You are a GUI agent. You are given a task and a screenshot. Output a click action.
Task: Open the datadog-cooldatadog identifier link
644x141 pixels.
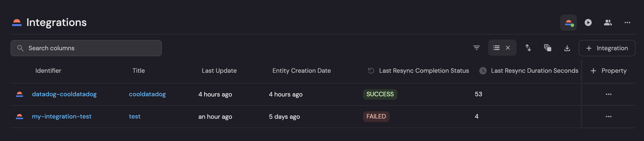point(64,94)
